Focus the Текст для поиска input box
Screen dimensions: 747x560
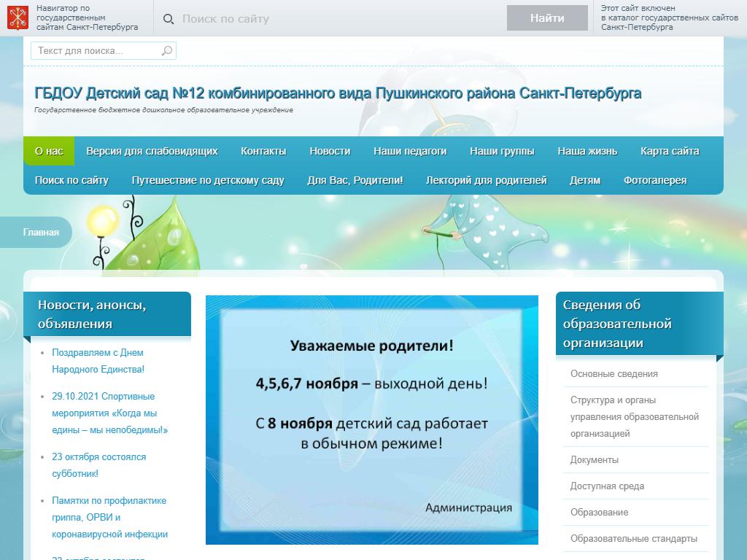click(x=96, y=51)
